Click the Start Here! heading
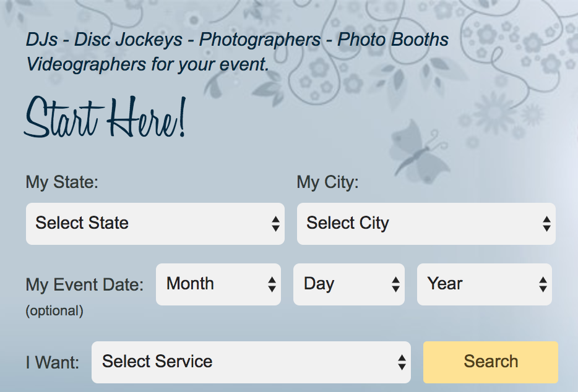This screenshot has width=578, height=392. [105, 117]
